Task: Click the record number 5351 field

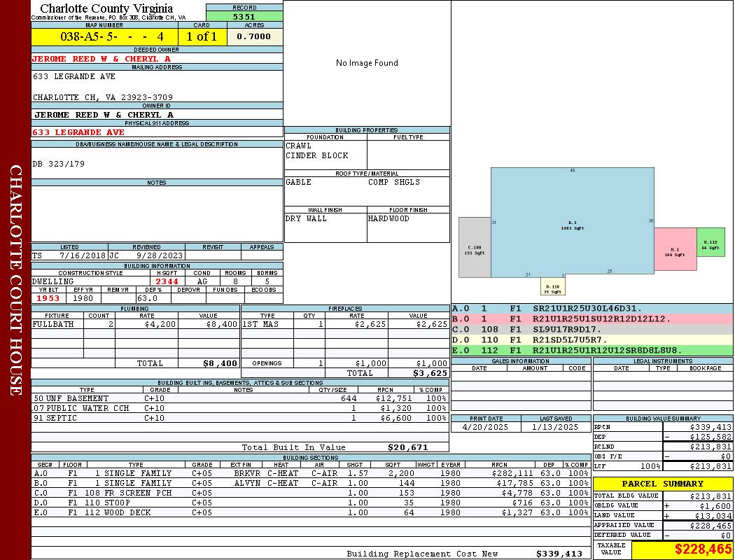Action: (x=244, y=16)
